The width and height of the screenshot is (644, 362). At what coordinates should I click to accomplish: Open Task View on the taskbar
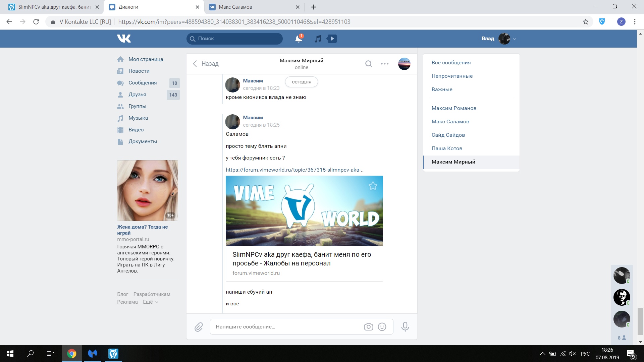(x=50, y=354)
